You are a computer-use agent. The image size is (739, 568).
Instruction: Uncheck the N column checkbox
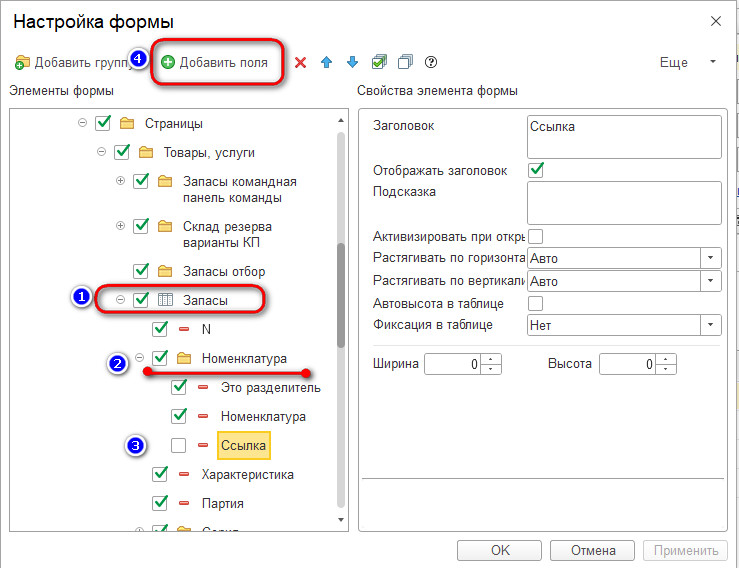click(x=160, y=329)
